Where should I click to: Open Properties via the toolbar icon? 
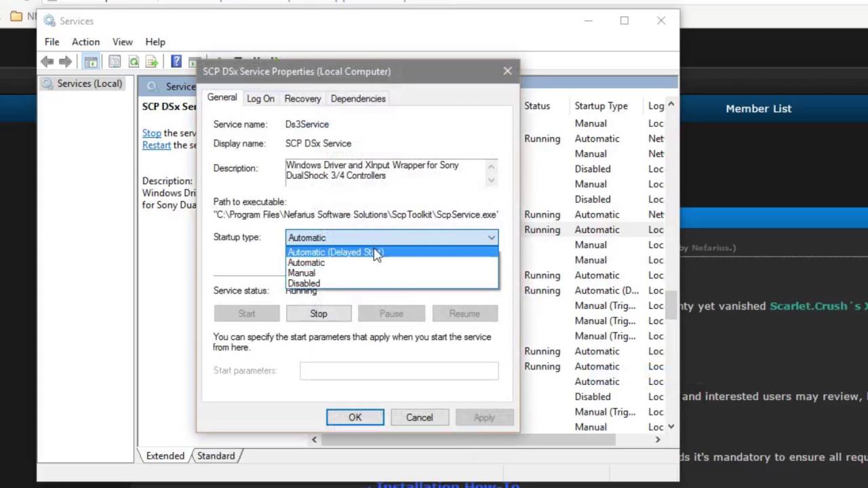click(115, 62)
